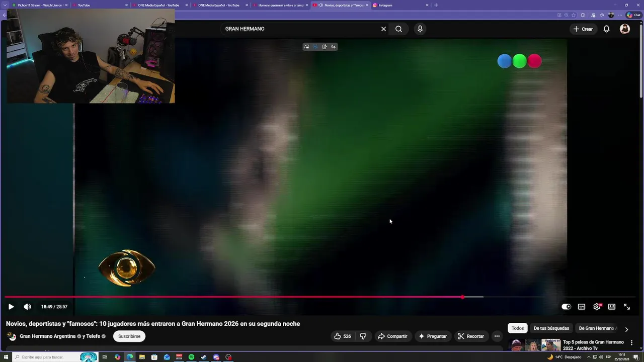Open the browser settings and more menu

(x=620, y=15)
